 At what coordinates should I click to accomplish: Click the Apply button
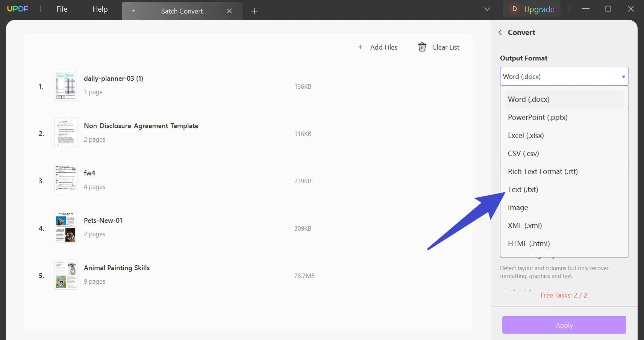coord(564,325)
